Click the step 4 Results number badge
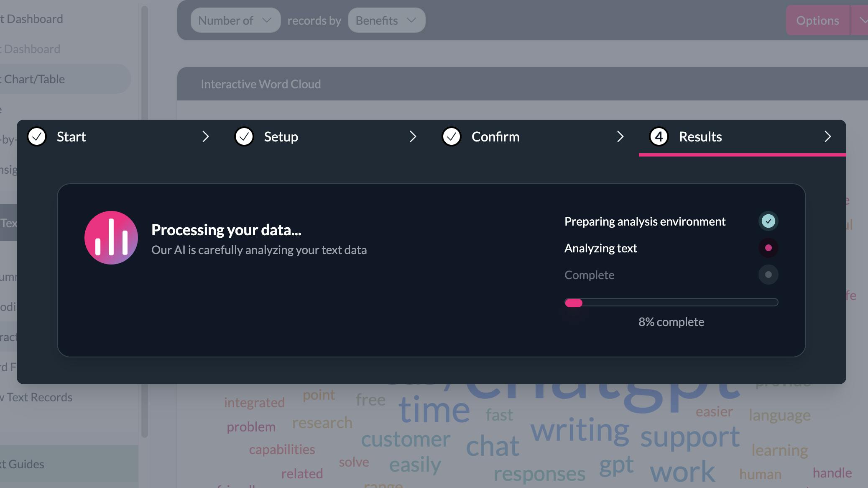This screenshot has height=488, width=868. click(659, 136)
